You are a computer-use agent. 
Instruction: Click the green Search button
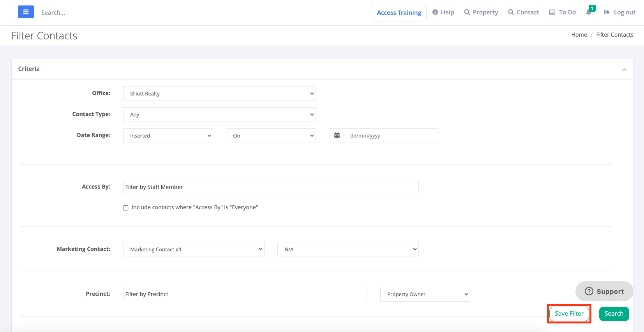(x=614, y=314)
